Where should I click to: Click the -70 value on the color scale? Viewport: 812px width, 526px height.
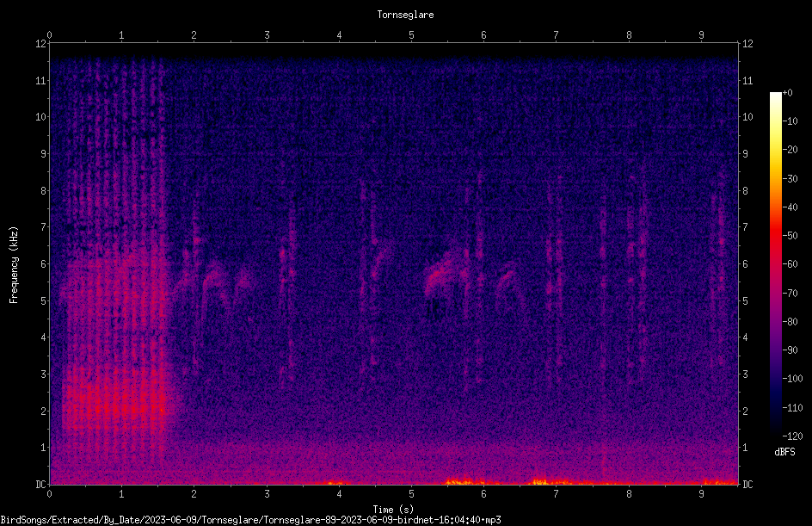click(x=790, y=294)
